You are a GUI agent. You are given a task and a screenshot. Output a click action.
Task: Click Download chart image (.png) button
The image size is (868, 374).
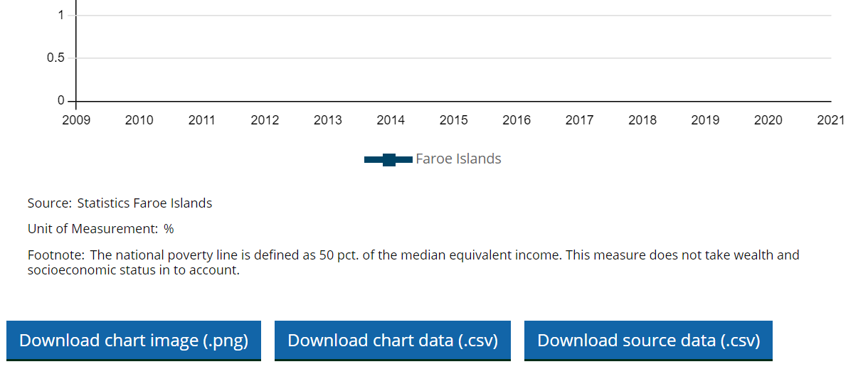[x=134, y=341]
